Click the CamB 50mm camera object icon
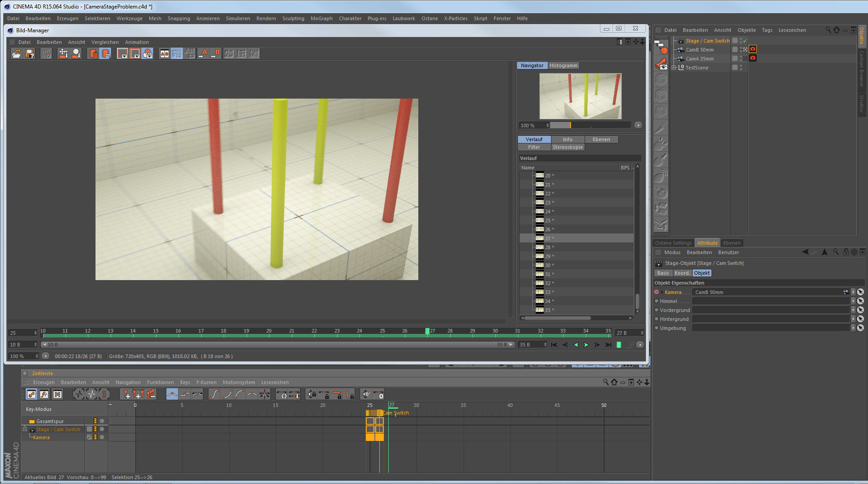This screenshot has width=868, height=484. [x=681, y=50]
